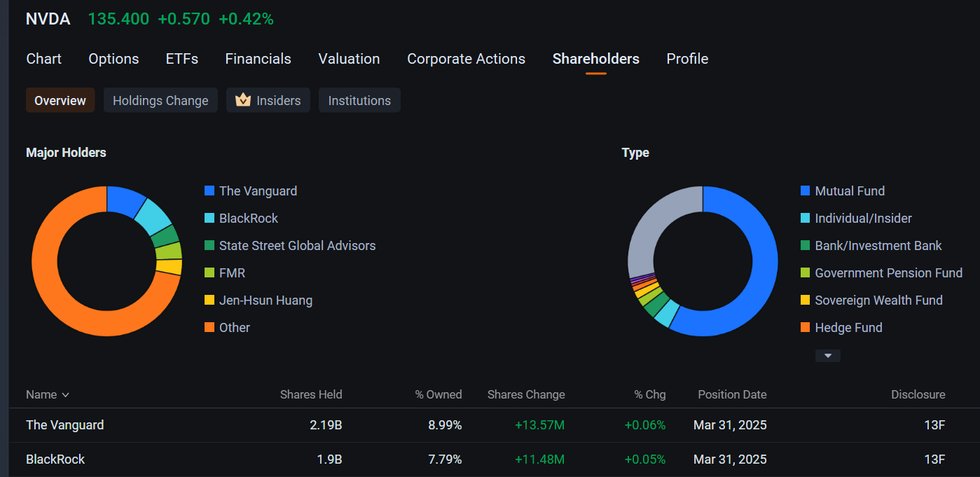Click the Shares Held column header
This screenshot has width=980, height=477.
pos(311,394)
